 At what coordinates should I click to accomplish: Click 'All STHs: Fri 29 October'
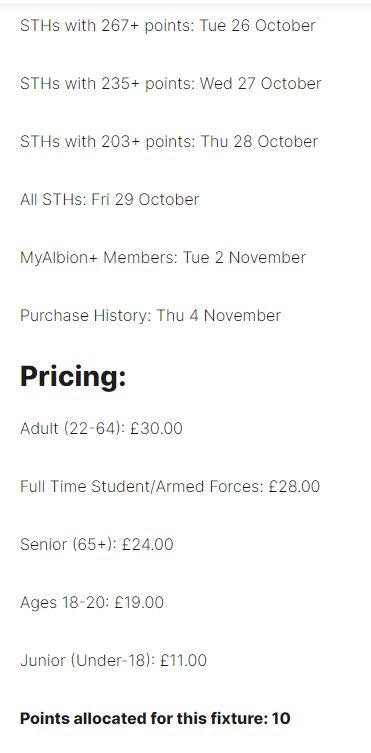tap(109, 199)
